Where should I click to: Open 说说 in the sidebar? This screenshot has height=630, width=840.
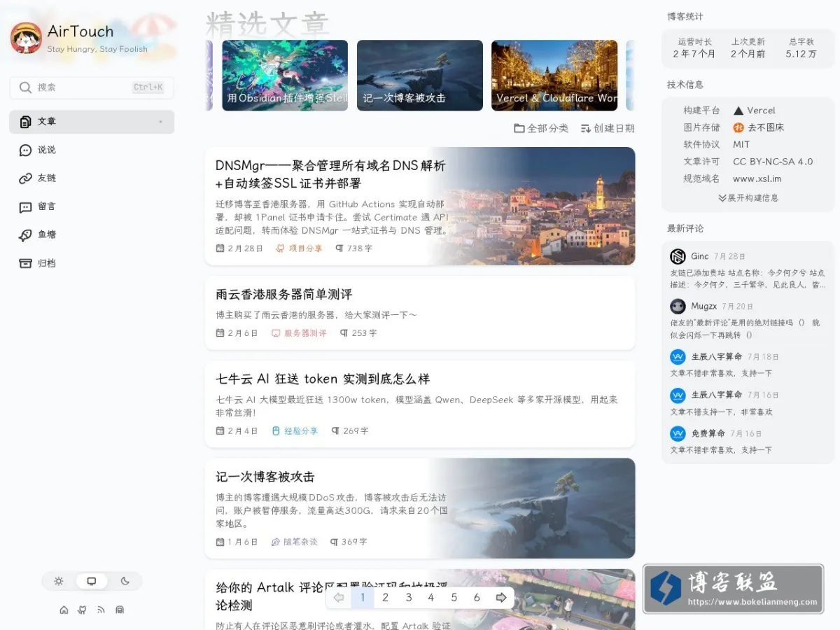[92, 150]
